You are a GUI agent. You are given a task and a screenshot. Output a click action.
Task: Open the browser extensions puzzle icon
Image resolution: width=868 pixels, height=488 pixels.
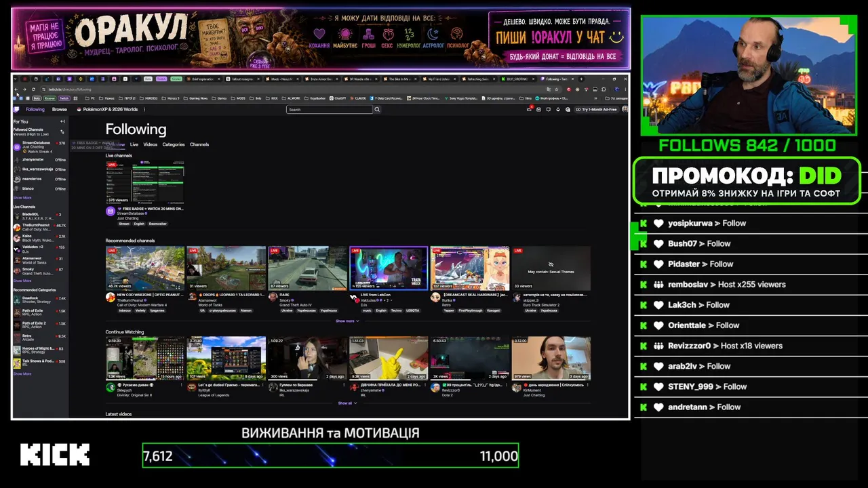click(605, 89)
